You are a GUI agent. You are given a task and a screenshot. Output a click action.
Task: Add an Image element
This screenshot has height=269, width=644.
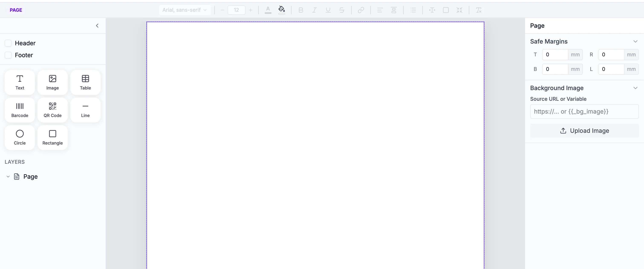tap(52, 82)
